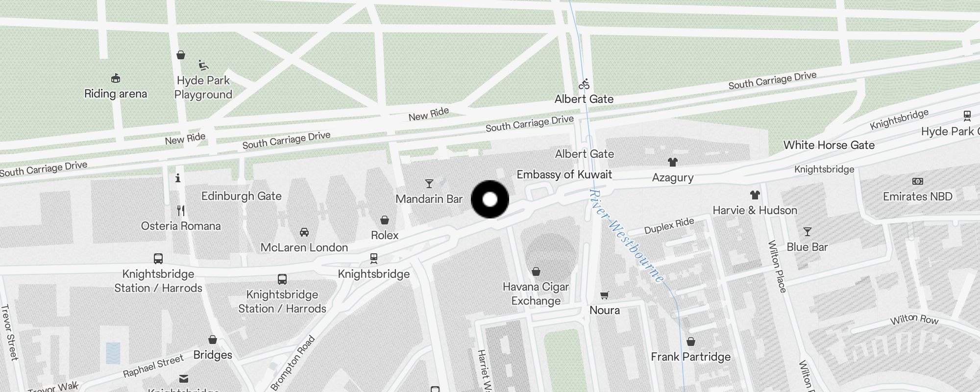Open the McLaren London car icon
Image resolution: width=980 pixels, height=392 pixels.
pos(304,232)
